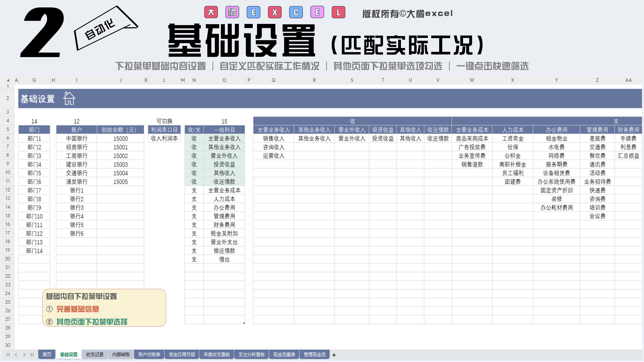Select the 收入利润率 switchable cell
Image resolution: width=644 pixels, height=362 pixels.
164,138
